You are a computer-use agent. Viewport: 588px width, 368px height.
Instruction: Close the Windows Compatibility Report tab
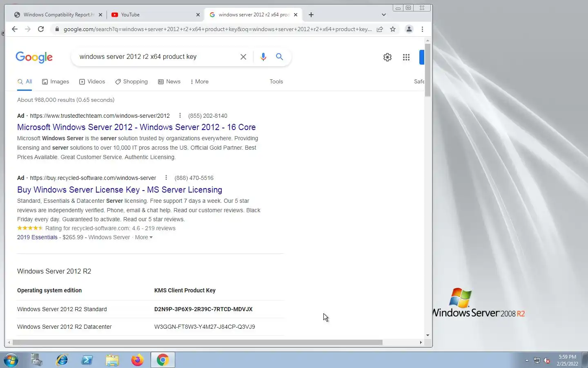(x=100, y=15)
